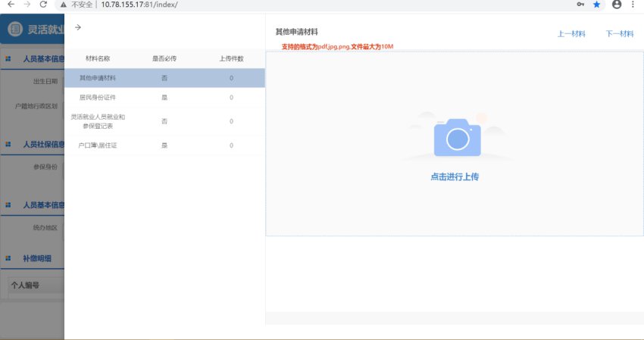Select the 户口簿\居住证 row

click(97, 145)
